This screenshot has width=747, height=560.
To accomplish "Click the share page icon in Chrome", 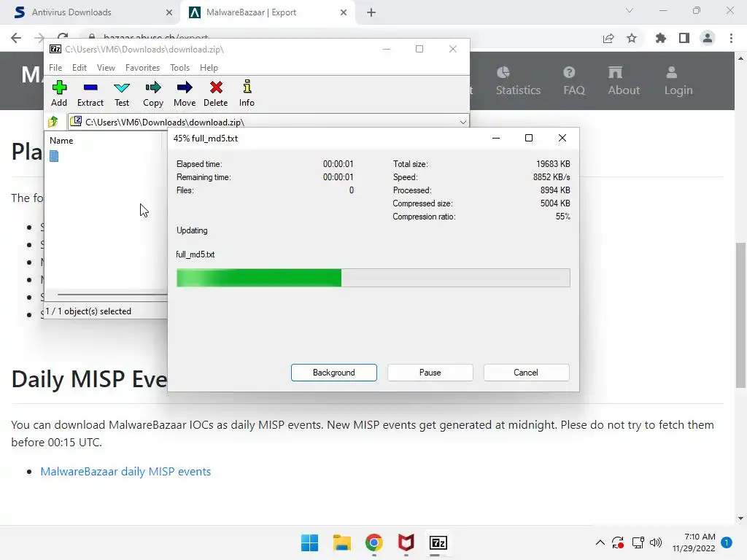I will [x=608, y=38].
